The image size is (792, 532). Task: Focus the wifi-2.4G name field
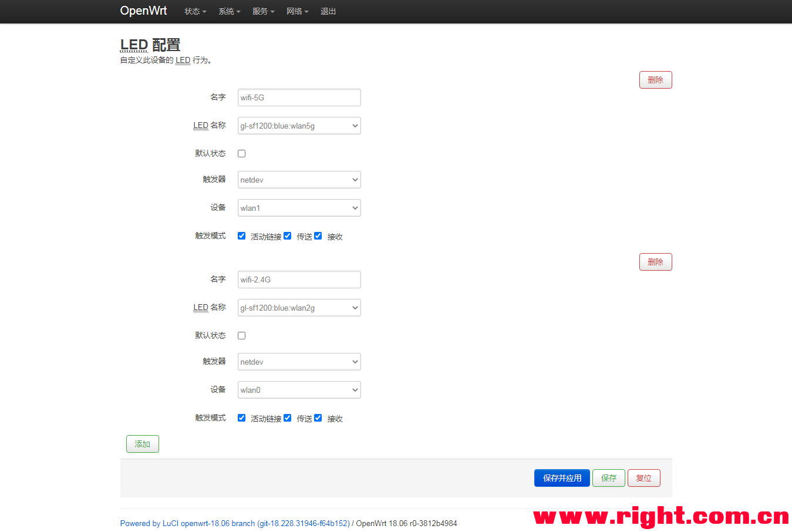tap(299, 280)
